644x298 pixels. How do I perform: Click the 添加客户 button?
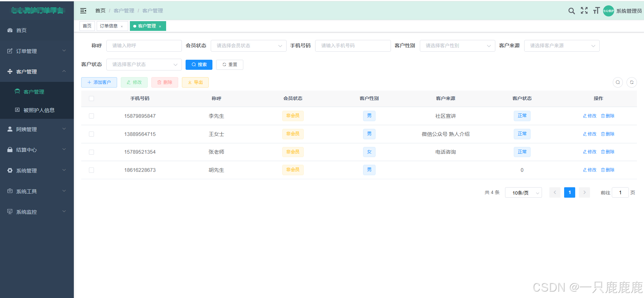click(99, 82)
